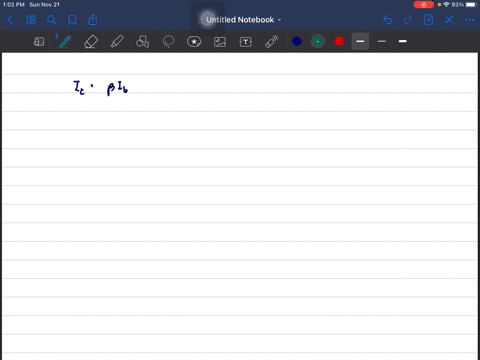Select the Shapes tool
Viewport: 480px width, 360px height.
click(142, 42)
